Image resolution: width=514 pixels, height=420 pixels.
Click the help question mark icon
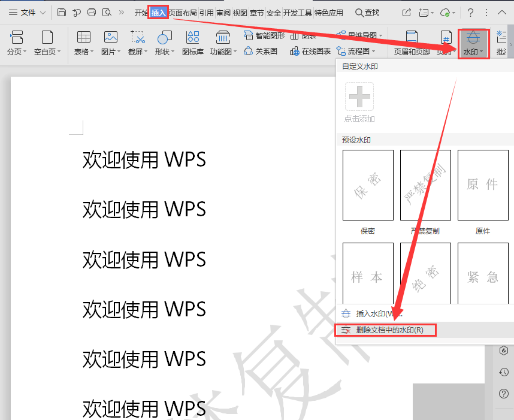470,13
